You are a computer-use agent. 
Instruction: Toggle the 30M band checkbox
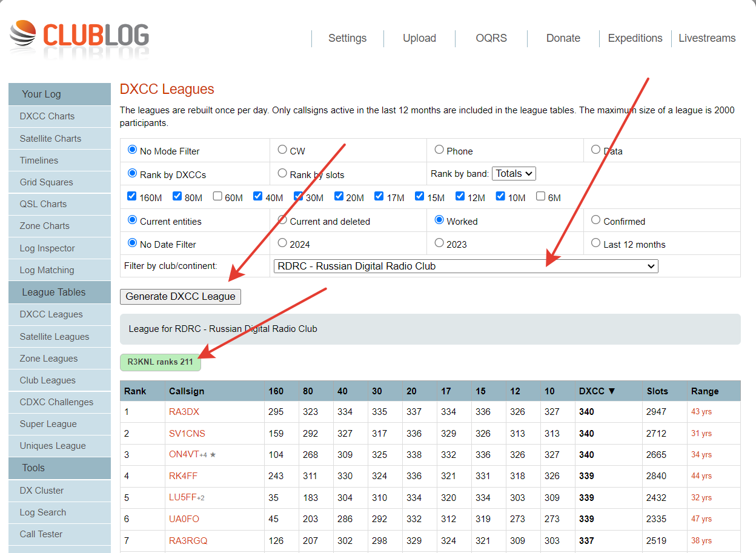point(298,196)
